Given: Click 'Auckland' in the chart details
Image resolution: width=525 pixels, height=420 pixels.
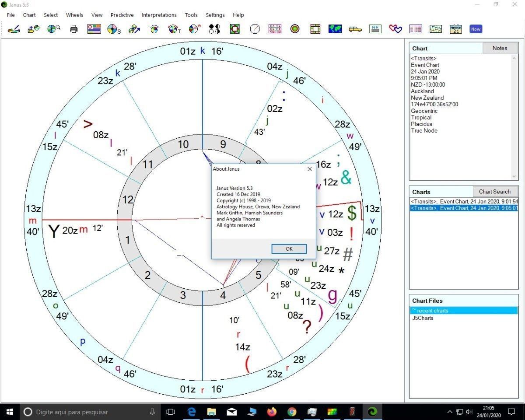Looking at the screenshot, I should point(422,91).
